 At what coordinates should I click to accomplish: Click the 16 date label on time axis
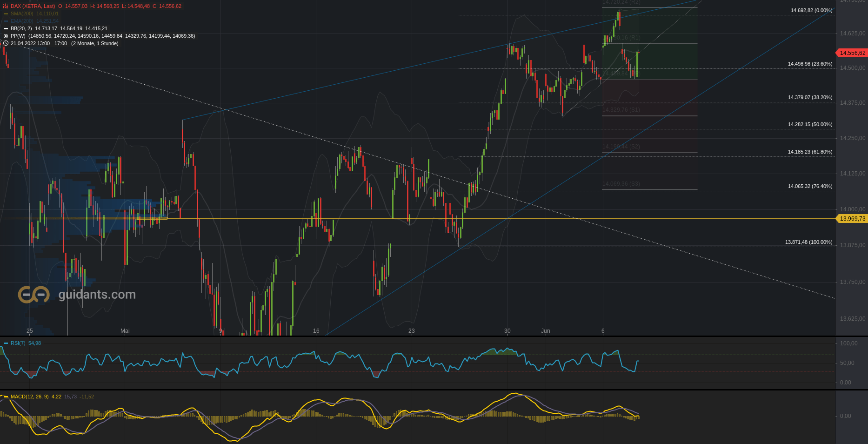tap(316, 331)
